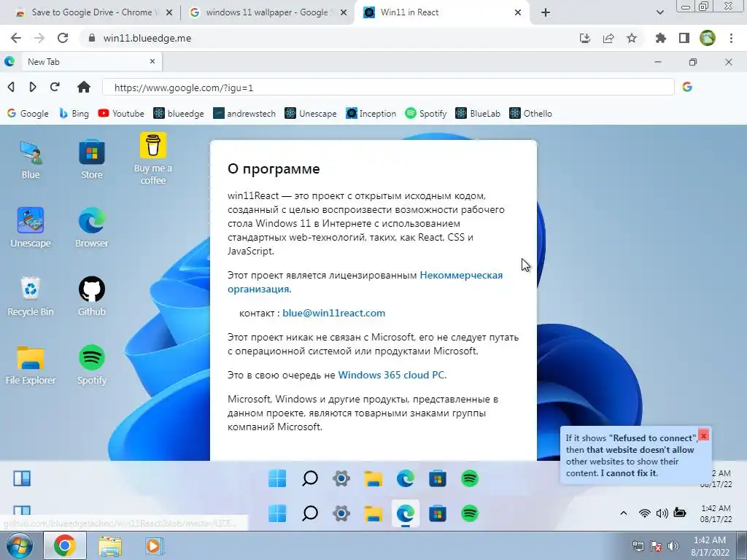Image resolution: width=747 pixels, height=560 pixels.
Task: Open the Othello bookmark
Action: point(531,113)
